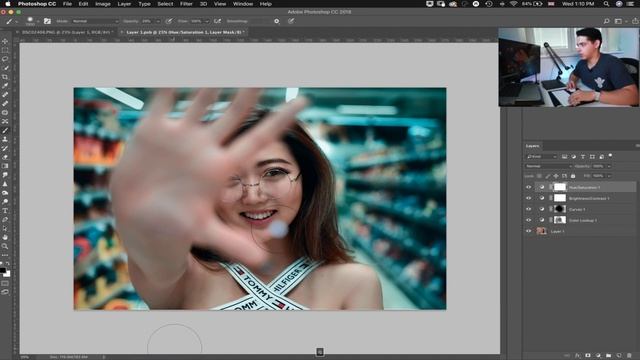Open brush Mode dropdown in options bar
Viewport: 640px width, 360px height.
(x=96, y=21)
